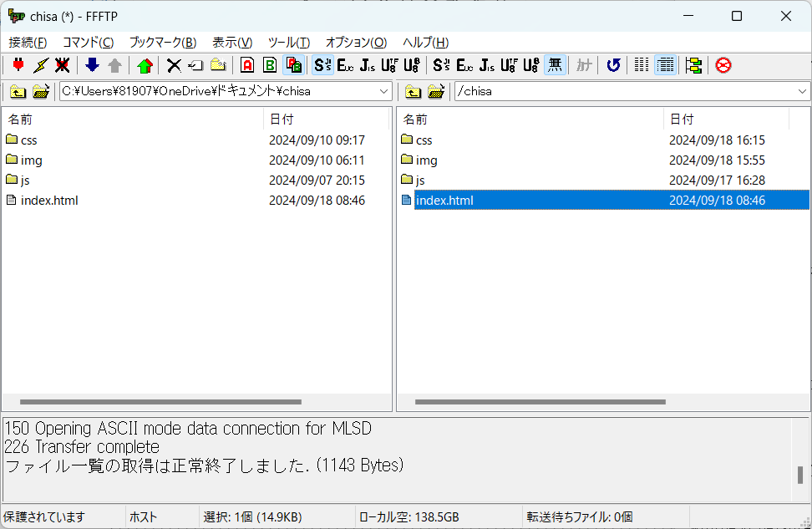Abort the transfer with the red icon
This screenshot has width=812, height=529.
pyautogui.click(x=723, y=64)
